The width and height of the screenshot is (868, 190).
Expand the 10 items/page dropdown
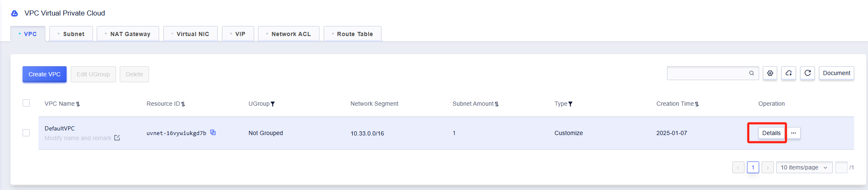(x=804, y=167)
